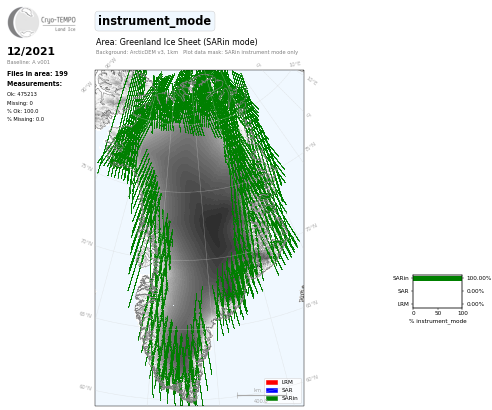The width and height of the screenshot is (492, 410).
Task: Click the Baseline: A v001 text
Action: (28, 62)
